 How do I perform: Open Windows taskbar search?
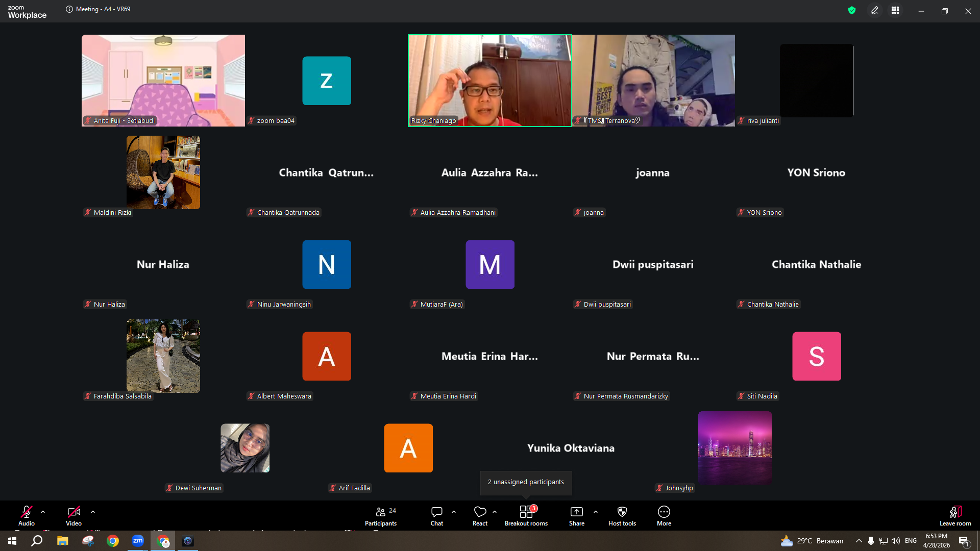click(x=37, y=541)
